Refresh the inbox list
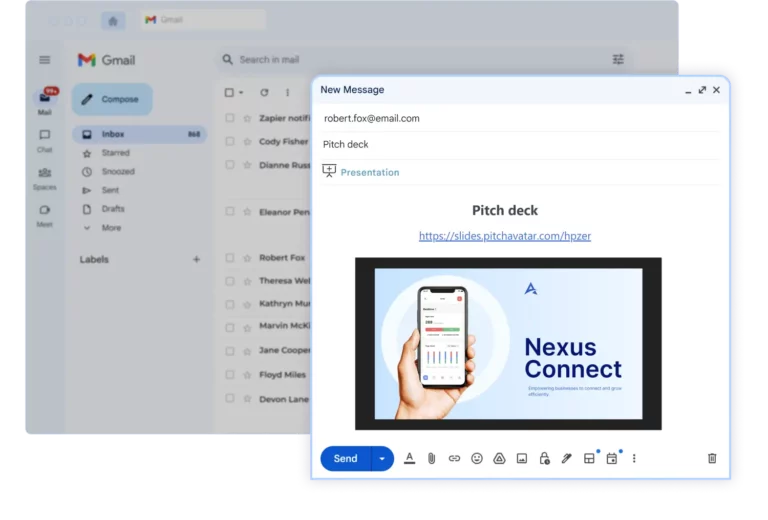The height and width of the screenshot is (520, 768). click(264, 92)
